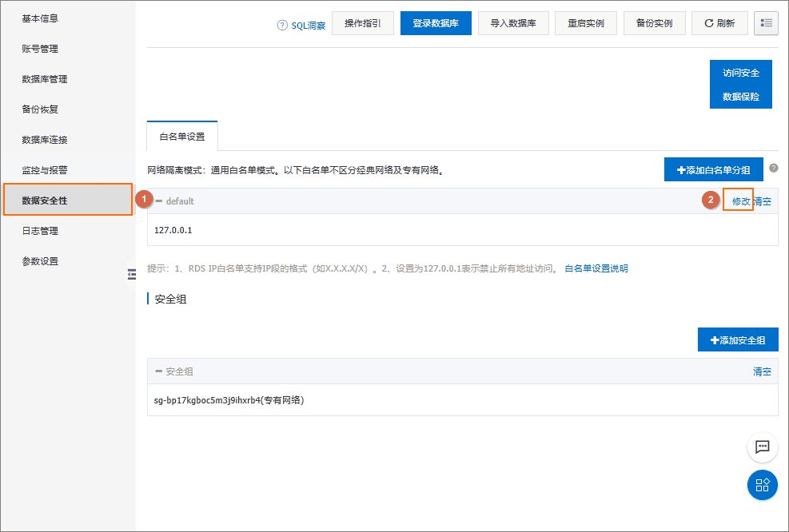Click 备份实例 button
The image size is (789, 532).
(x=654, y=23)
